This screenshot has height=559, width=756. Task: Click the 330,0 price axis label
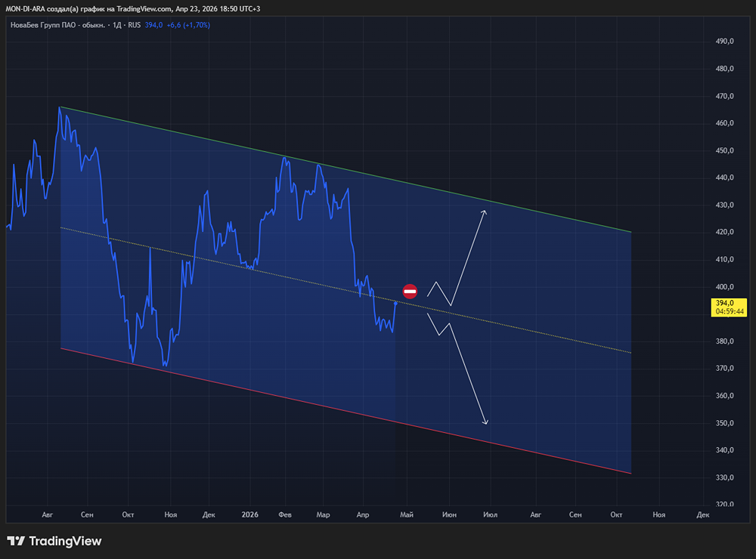[x=725, y=478]
